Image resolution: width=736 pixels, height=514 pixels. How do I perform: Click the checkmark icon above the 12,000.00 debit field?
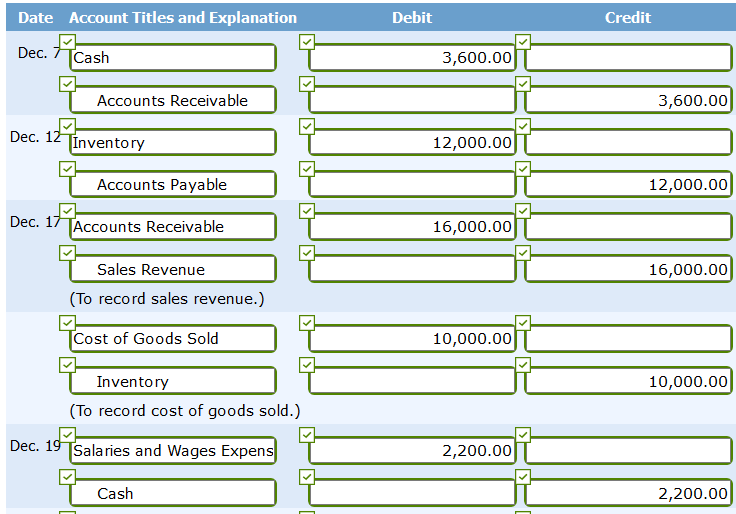tap(307, 126)
